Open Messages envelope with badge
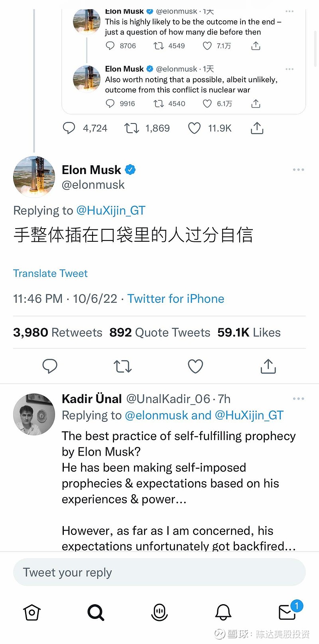The height and width of the screenshot is (644, 319). pyautogui.click(x=288, y=612)
